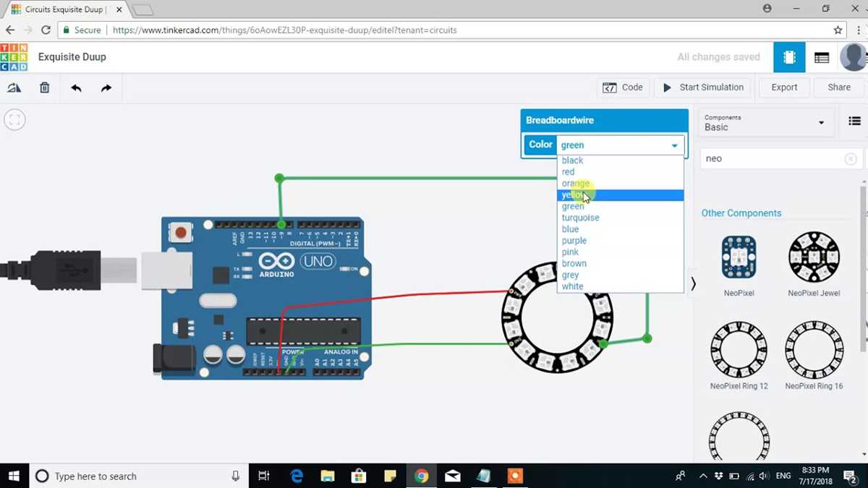
Task: Select the NeoPixel Ring 12 component
Action: pos(739,356)
